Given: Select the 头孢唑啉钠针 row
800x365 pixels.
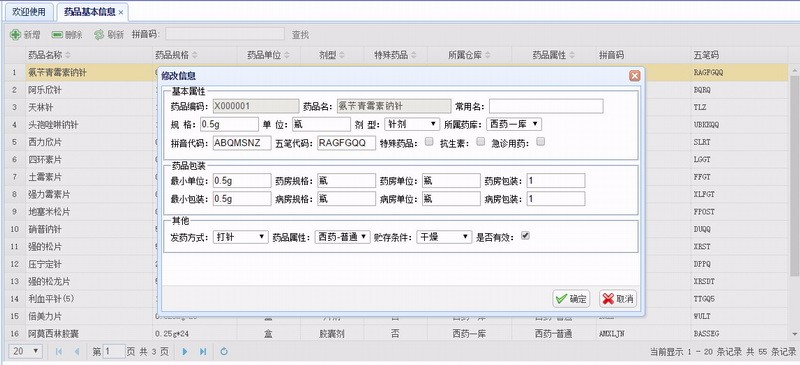Looking at the screenshot, I should [x=396, y=125].
